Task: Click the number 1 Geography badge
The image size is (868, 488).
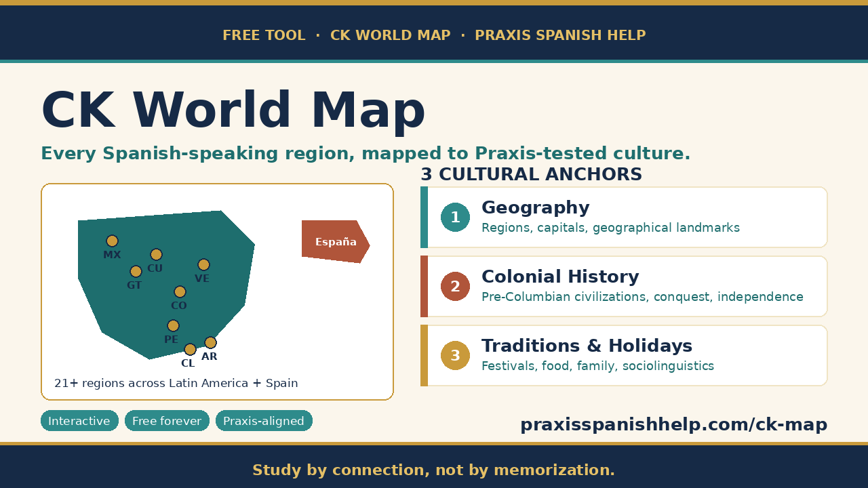Action: coord(455,217)
